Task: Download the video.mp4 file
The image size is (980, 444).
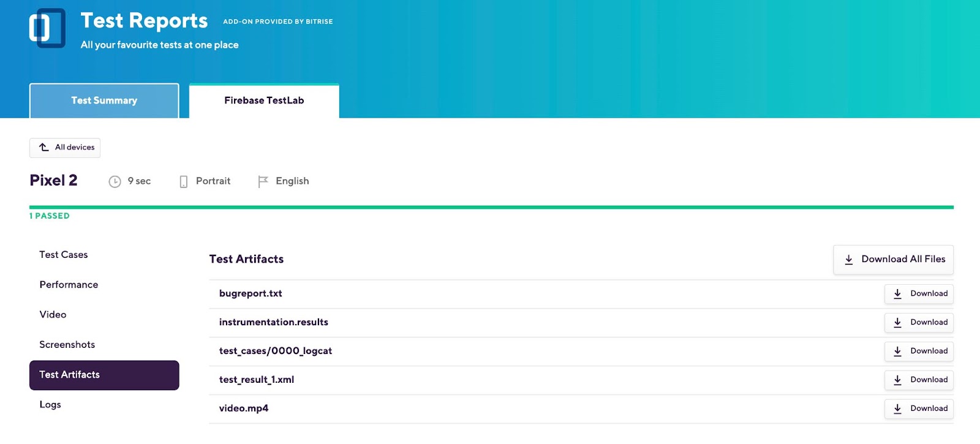Action: [x=919, y=409]
